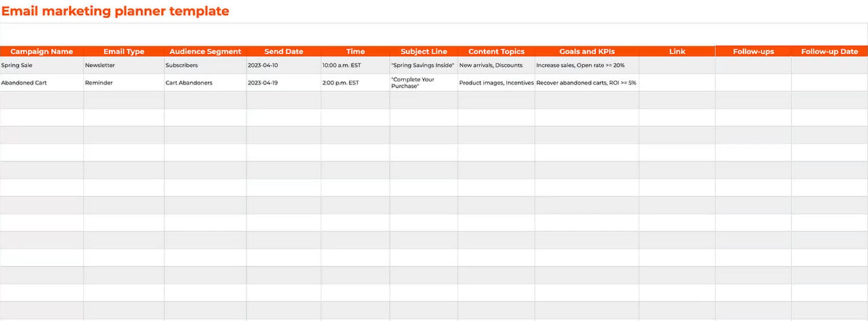Click the '2023-04-19' send date cell
Image resolution: width=868 pixels, height=321 pixels.
pyautogui.click(x=284, y=83)
